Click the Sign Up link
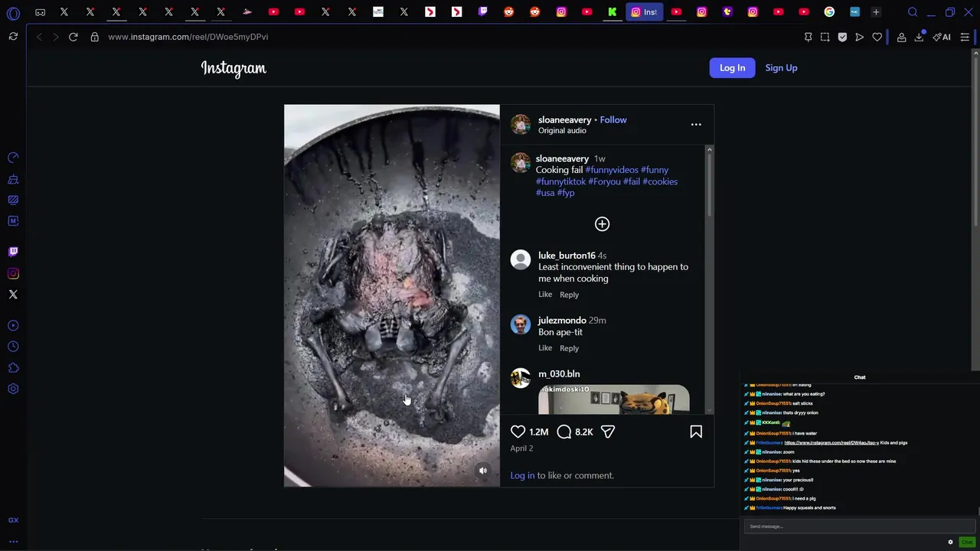980x551 pixels. click(781, 67)
